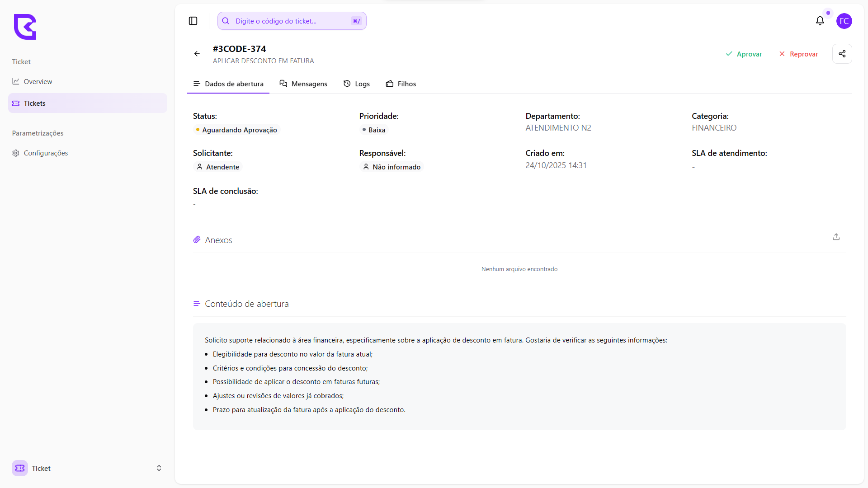Go to Overview in the sidebar
This screenshot has height=488, width=868.
click(x=38, y=82)
